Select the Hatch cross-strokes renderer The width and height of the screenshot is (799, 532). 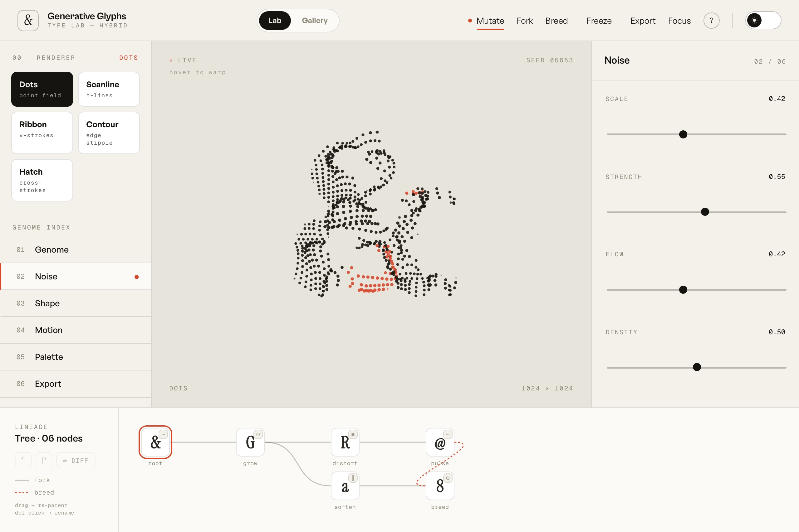(42, 181)
